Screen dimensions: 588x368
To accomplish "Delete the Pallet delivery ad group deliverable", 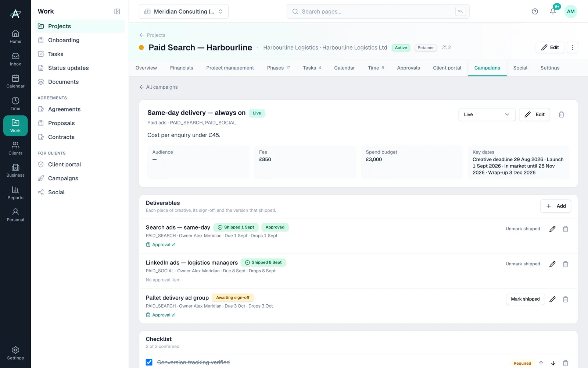I will tap(565, 299).
